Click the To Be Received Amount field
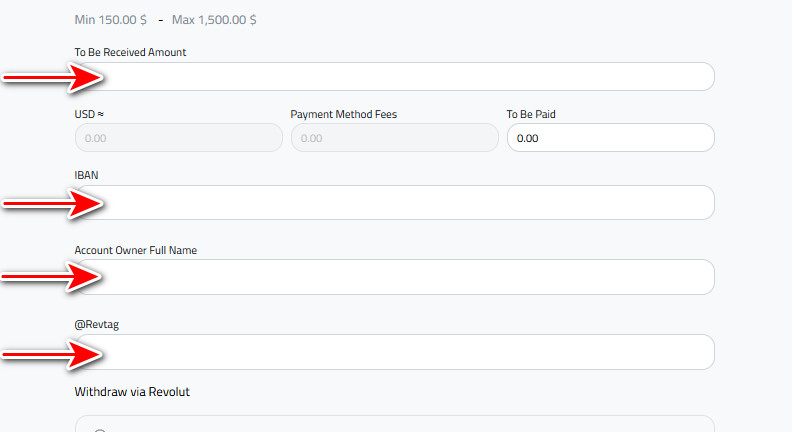The image size is (792, 432). point(394,77)
